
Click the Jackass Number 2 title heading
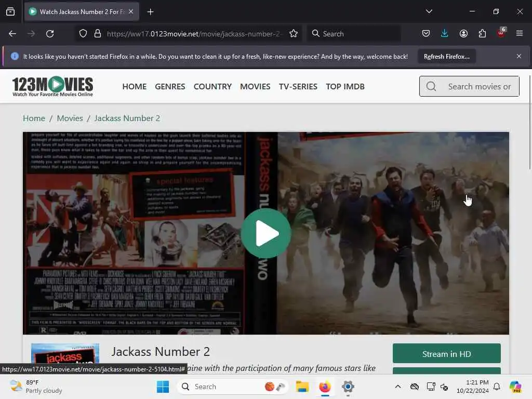pyautogui.click(x=161, y=352)
